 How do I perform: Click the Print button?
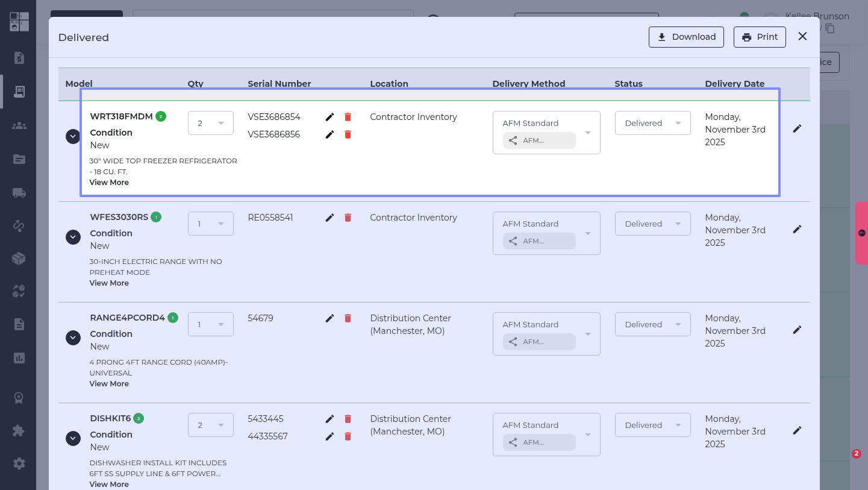760,37
